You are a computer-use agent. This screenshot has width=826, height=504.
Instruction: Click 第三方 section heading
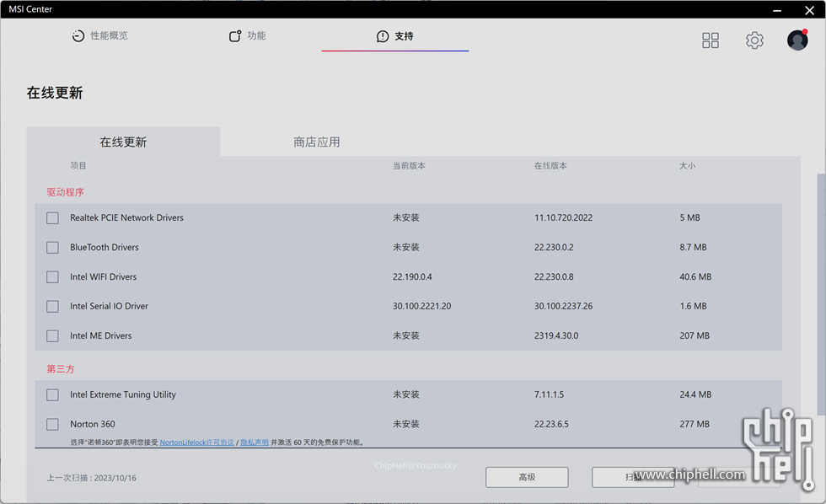(61, 369)
